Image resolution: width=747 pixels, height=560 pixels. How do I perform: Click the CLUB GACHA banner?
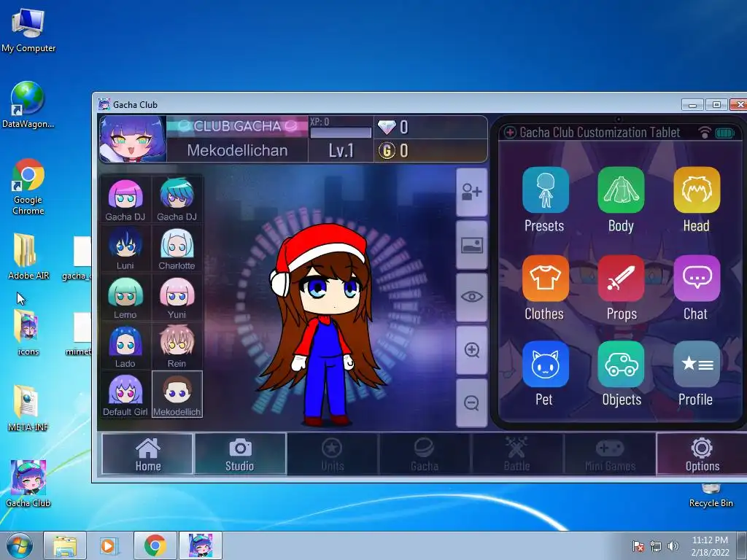click(237, 126)
